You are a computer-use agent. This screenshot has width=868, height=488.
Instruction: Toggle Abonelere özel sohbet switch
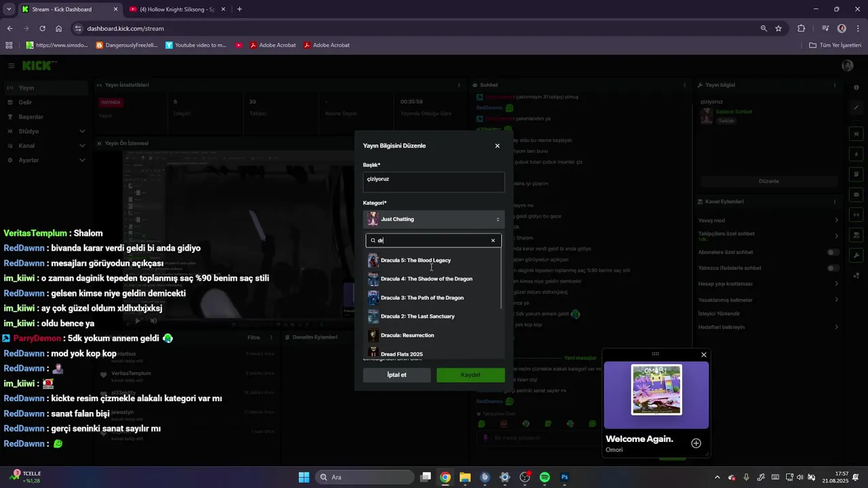(833, 252)
